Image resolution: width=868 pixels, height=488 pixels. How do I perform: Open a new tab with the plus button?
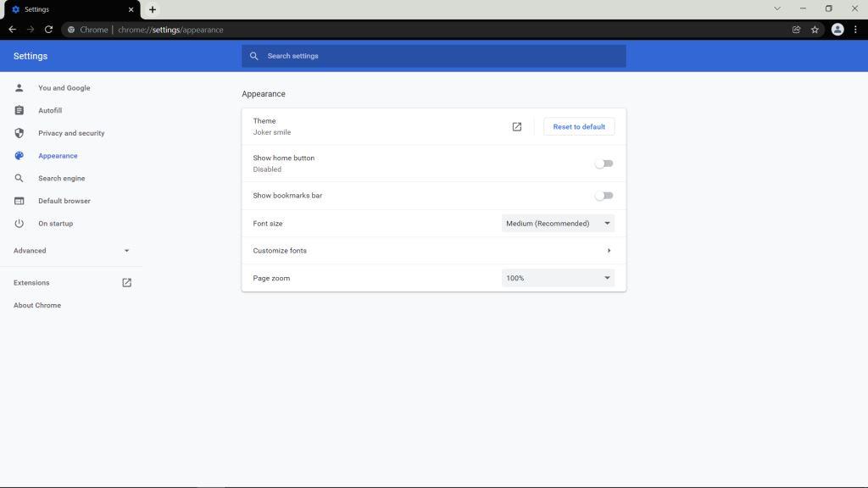coord(153,9)
